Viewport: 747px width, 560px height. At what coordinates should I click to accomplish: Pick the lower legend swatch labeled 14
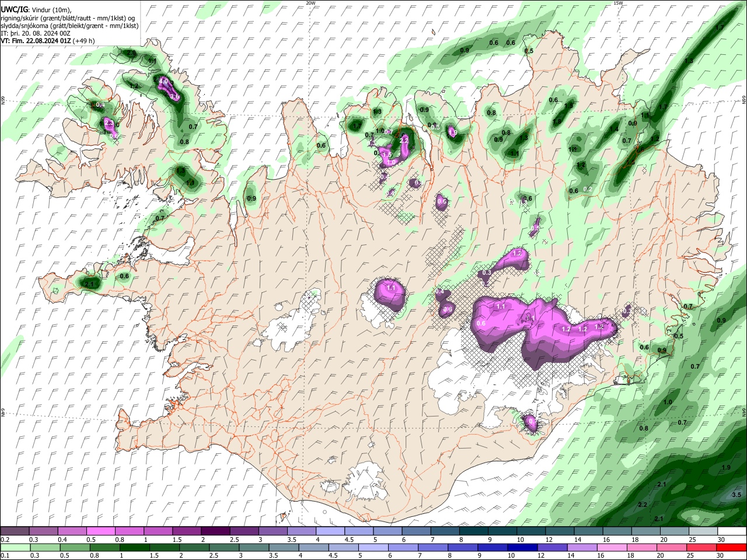coord(582,548)
